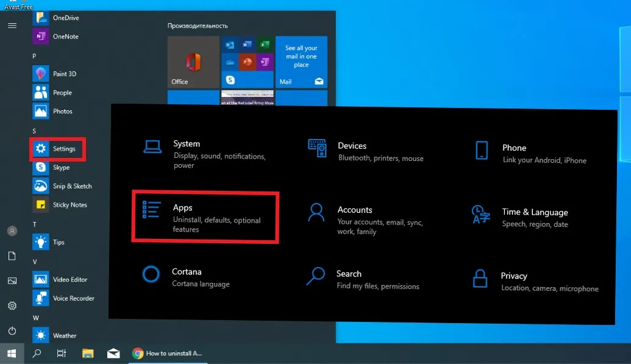
Task: Launch OneNote
Action: point(63,36)
